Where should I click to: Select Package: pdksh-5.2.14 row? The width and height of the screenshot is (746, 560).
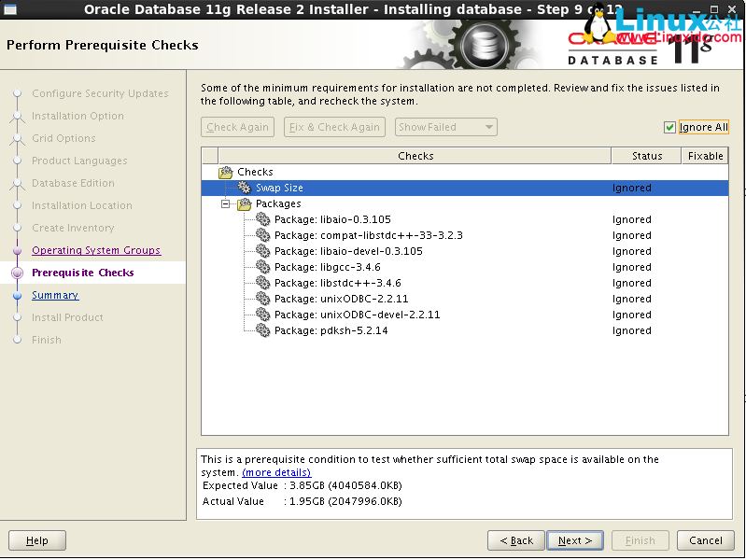[465, 330]
